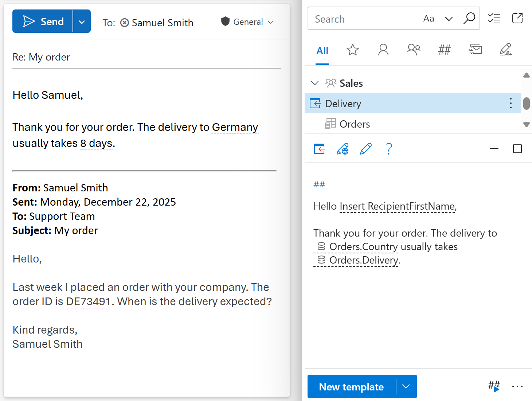Open Delivery template three-dot menu
Screen dimensions: 532x401
coord(511,103)
